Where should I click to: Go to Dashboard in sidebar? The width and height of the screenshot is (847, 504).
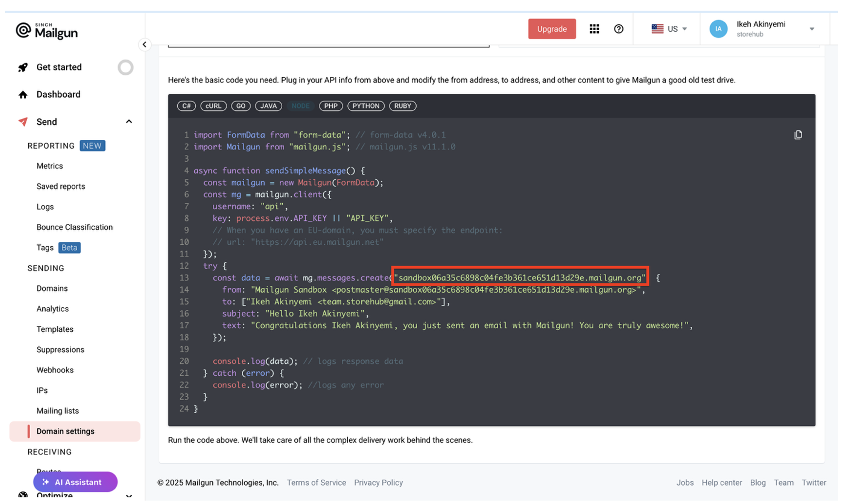[58, 95]
